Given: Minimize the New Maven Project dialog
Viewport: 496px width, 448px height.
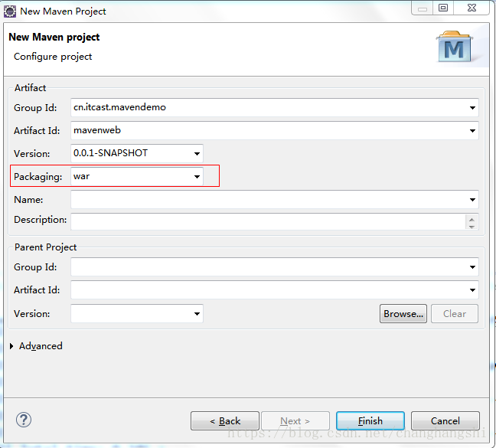Looking at the screenshot, I should [423, 8].
